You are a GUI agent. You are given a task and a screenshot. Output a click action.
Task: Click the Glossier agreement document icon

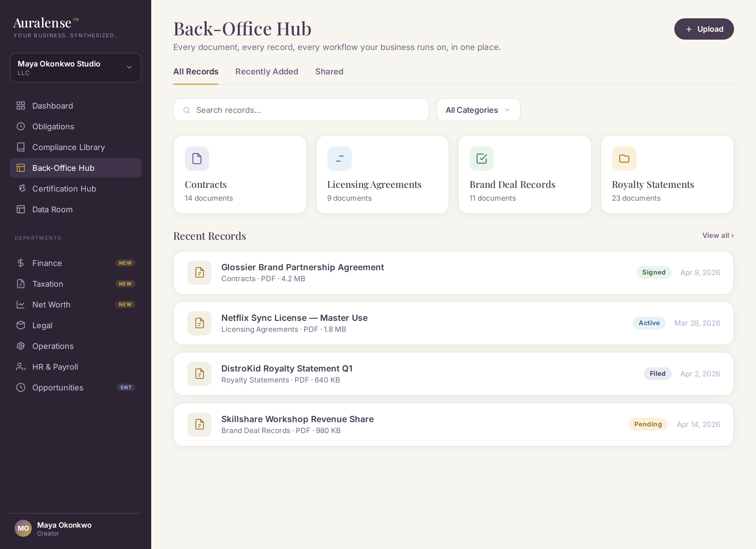click(199, 272)
